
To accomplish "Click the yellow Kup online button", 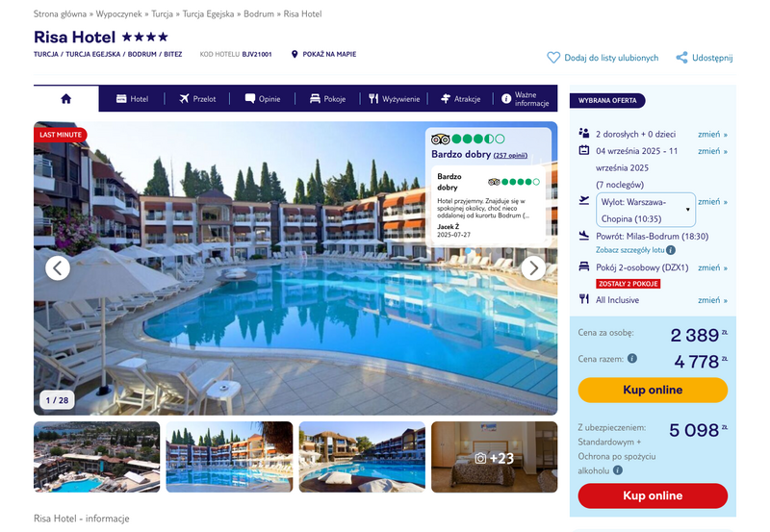I will point(653,390).
